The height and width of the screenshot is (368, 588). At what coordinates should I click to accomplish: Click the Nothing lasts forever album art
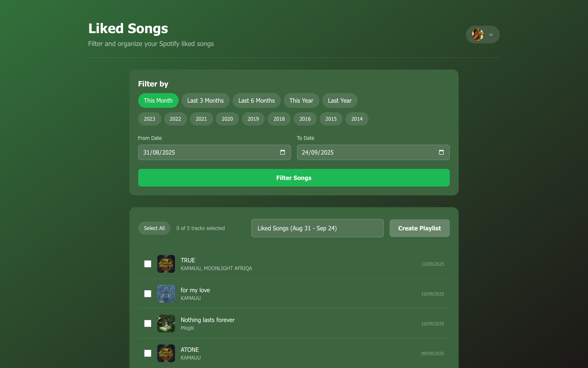[x=166, y=323]
